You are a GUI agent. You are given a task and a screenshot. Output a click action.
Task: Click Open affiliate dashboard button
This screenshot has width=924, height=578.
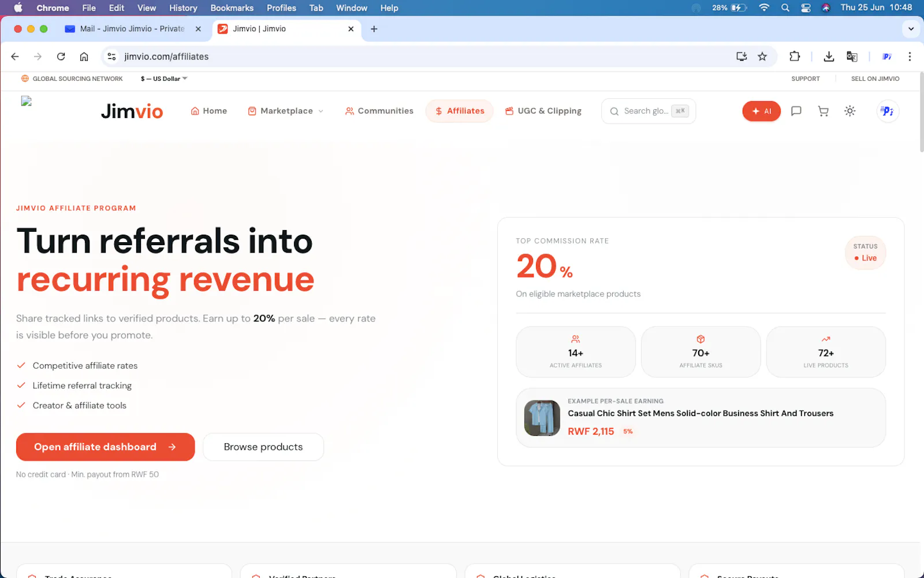point(105,447)
